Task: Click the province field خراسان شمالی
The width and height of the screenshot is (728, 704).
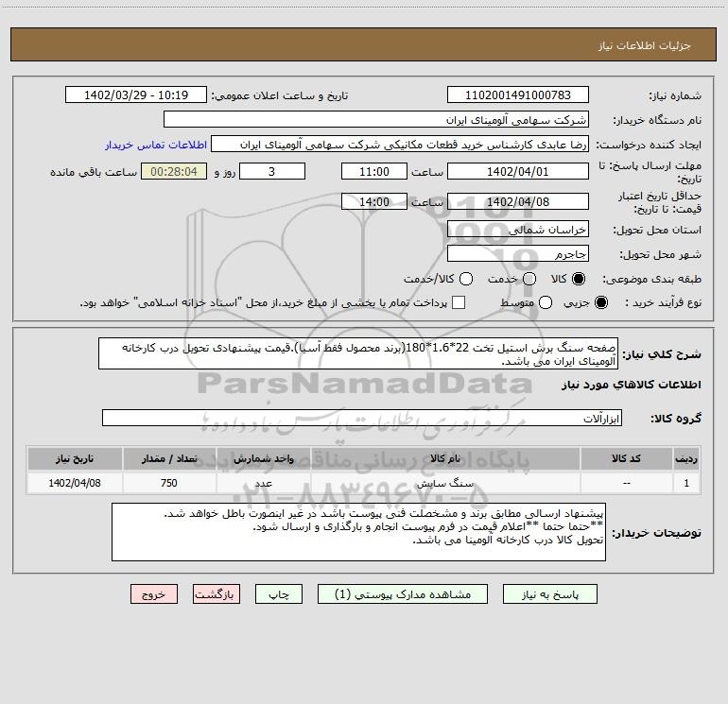Action: [x=518, y=229]
